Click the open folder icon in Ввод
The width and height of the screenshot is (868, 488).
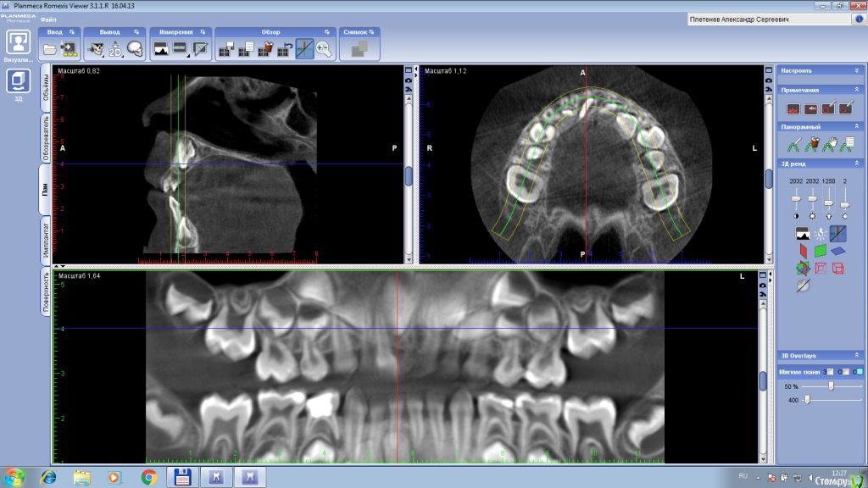[49, 50]
